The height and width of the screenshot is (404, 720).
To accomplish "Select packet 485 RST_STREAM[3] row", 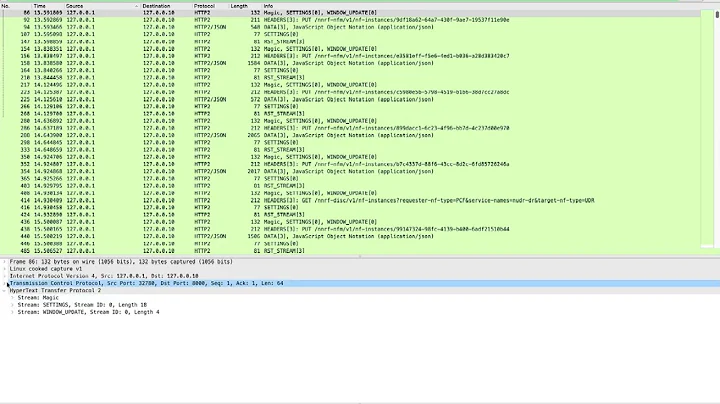I will (350, 251).
